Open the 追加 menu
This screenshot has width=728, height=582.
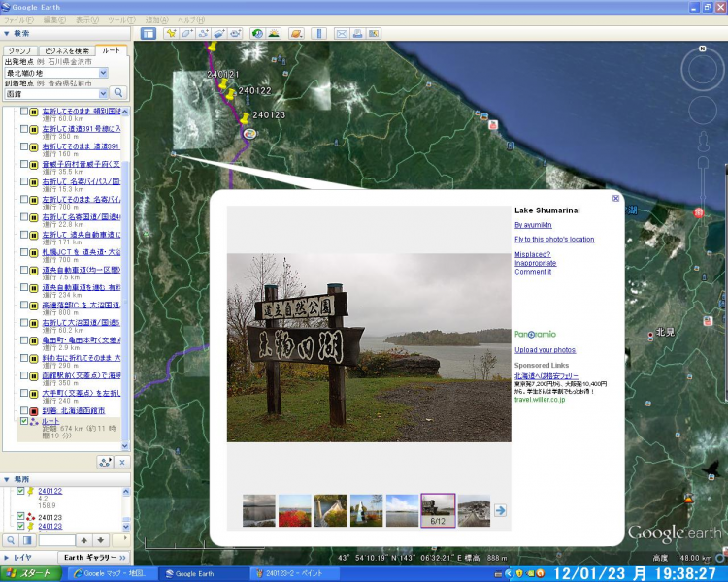pos(156,20)
